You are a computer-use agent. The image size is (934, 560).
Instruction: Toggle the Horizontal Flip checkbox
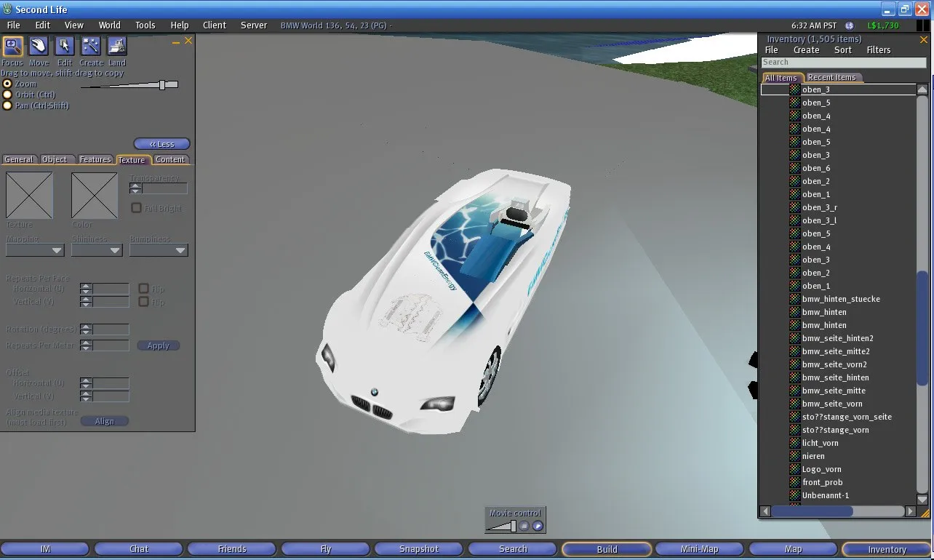pos(143,289)
